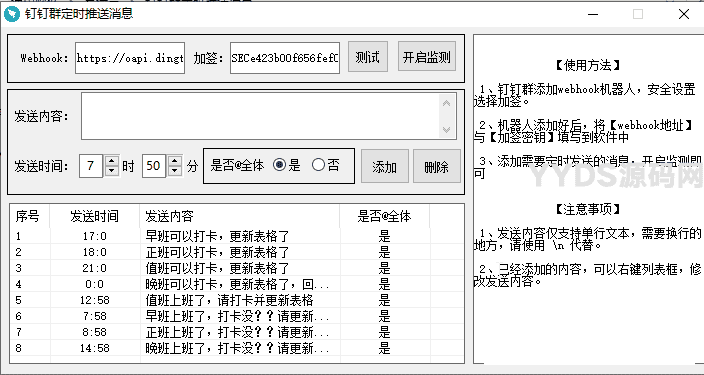The image size is (704, 375).
Task: Click the DingTalk app icon in title bar
Action: point(12,14)
